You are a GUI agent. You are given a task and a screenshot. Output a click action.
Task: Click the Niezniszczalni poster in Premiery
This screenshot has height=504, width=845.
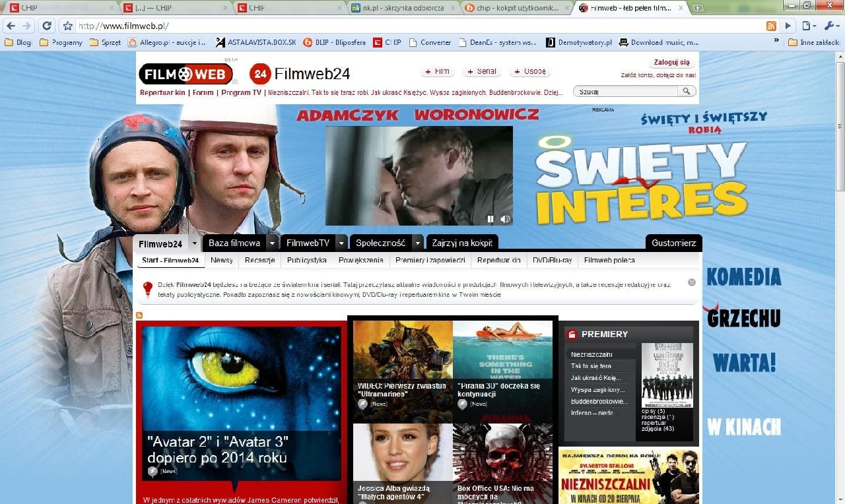[x=667, y=375]
